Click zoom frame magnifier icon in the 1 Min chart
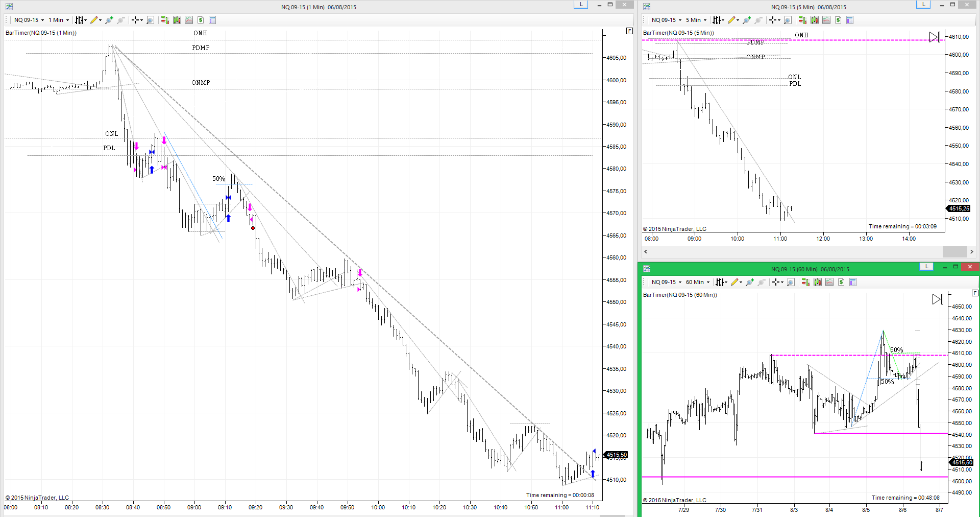Viewport: 980px width, 517px height. pyautogui.click(x=150, y=20)
